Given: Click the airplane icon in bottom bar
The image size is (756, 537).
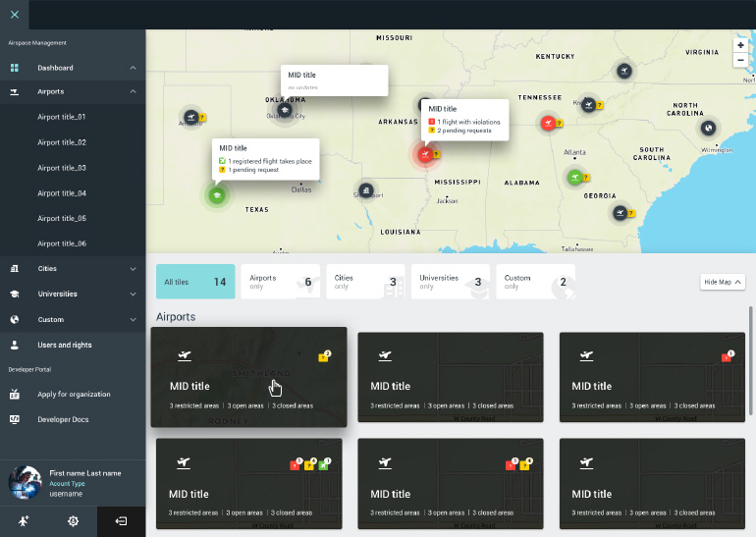Looking at the screenshot, I should 24,521.
